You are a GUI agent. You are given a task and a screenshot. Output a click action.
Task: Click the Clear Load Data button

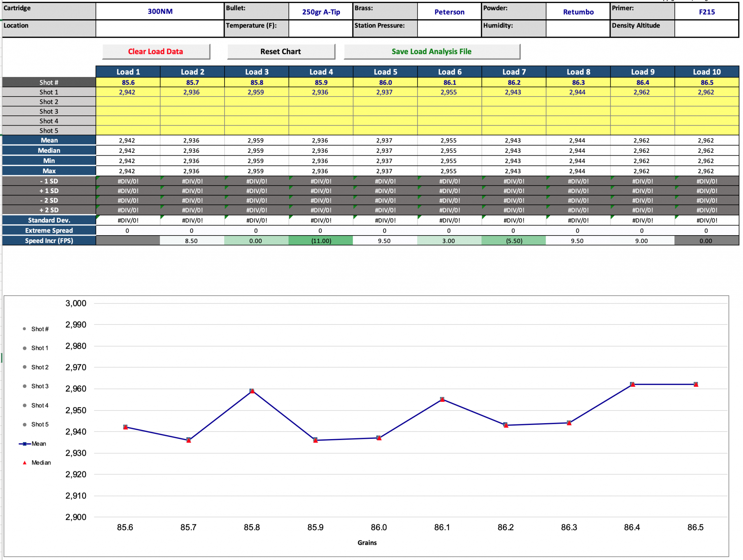click(x=156, y=52)
